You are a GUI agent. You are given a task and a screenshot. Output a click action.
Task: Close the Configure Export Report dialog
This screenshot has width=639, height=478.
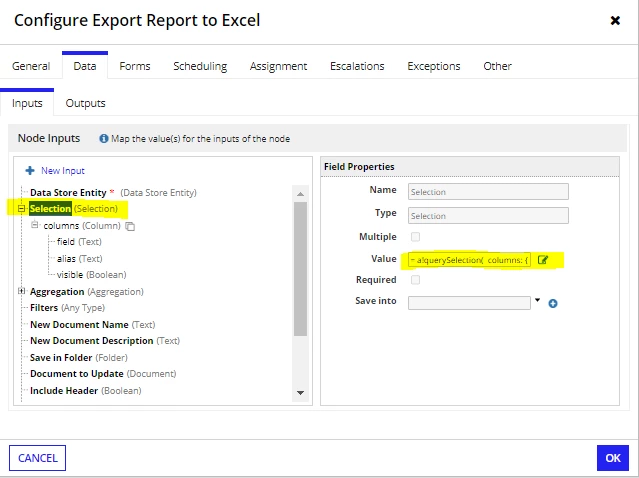615,20
